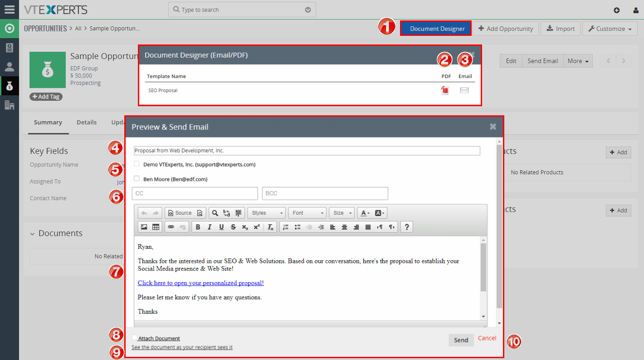644x360 pixels.
Task: Apply superscript formatting
Action: (257, 227)
